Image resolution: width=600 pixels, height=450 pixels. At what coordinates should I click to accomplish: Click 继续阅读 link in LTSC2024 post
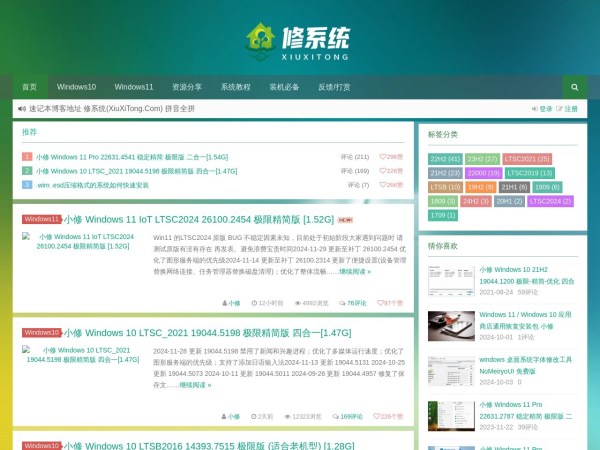[354, 271]
